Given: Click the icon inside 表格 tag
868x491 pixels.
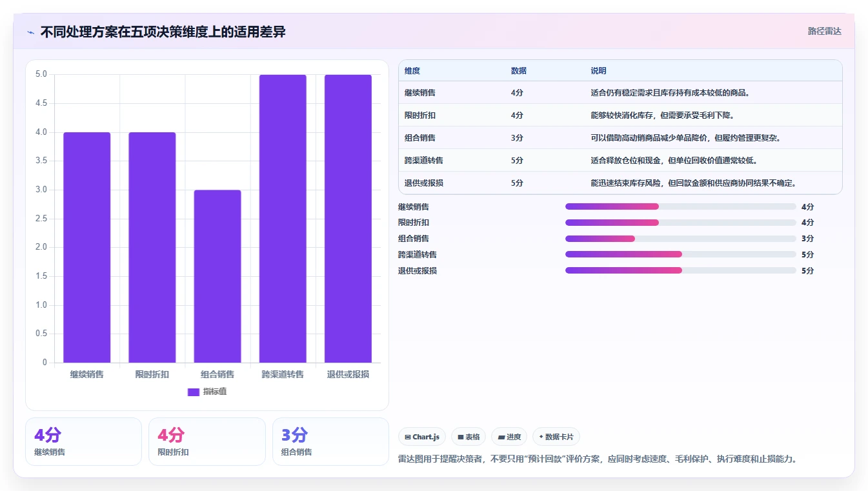Looking at the screenshot, I should point(461,437).
